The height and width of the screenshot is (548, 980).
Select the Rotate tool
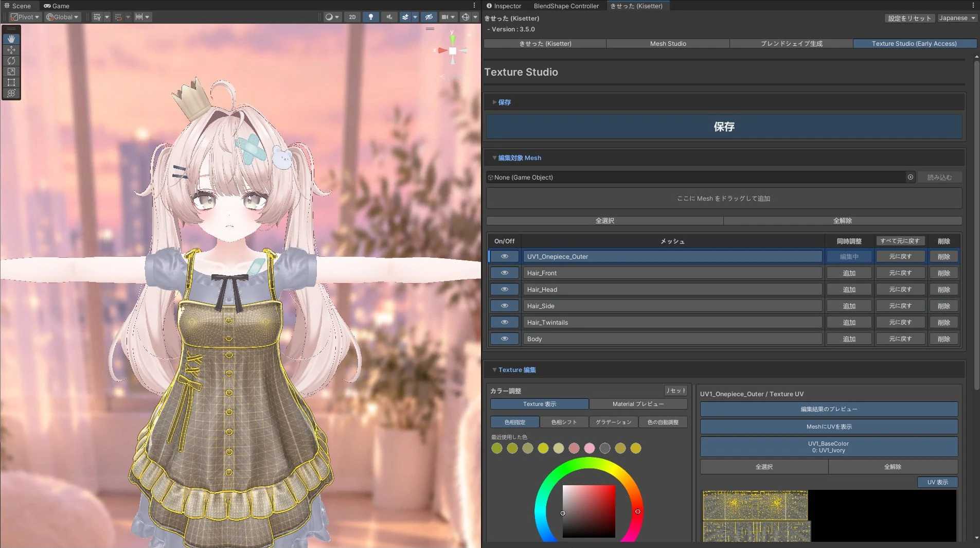pos(11,61)
